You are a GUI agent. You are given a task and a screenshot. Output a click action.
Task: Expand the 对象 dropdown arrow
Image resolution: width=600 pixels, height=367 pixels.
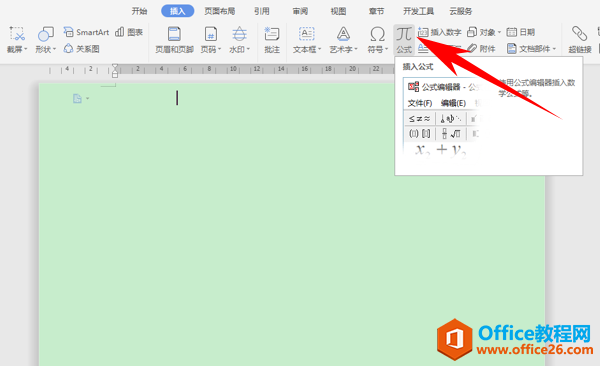pyautogui.click(x=499, y=33)
